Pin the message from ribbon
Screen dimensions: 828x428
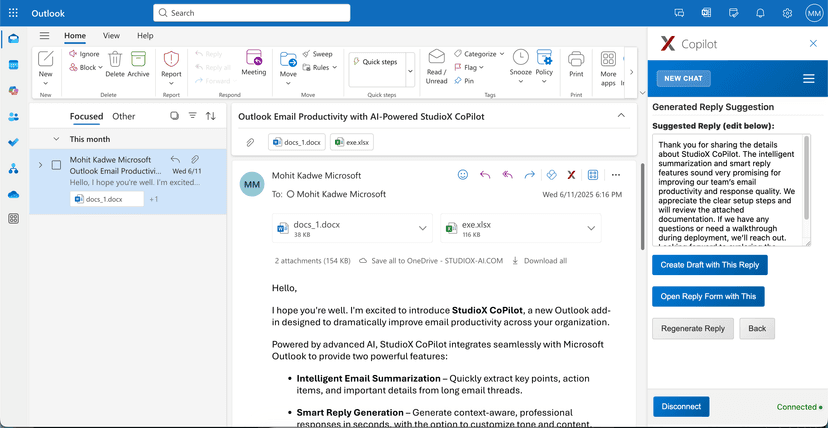coord(464,81)
